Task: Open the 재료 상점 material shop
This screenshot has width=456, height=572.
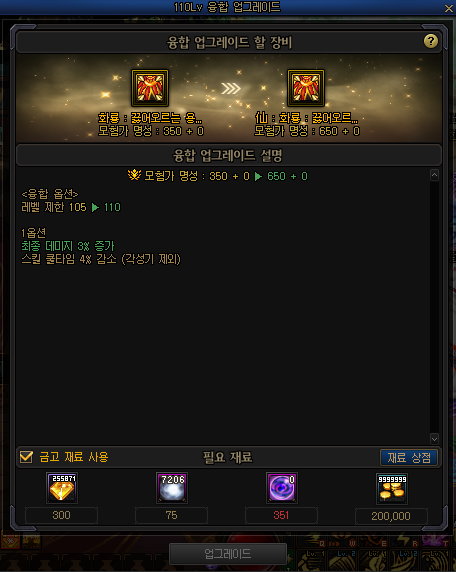Action: point(409,457)
